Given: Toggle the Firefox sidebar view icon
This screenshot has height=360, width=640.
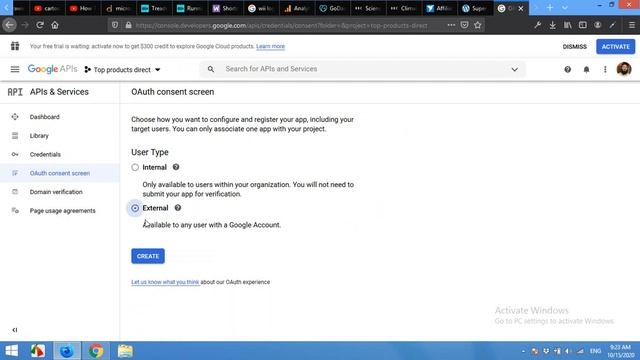Looking at the screenshot, I should 582,25.
